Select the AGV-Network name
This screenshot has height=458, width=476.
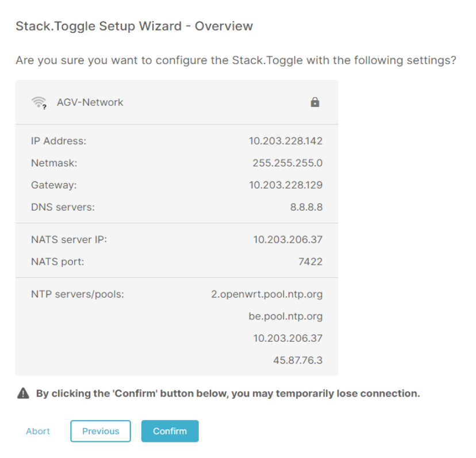coord(90,102)
